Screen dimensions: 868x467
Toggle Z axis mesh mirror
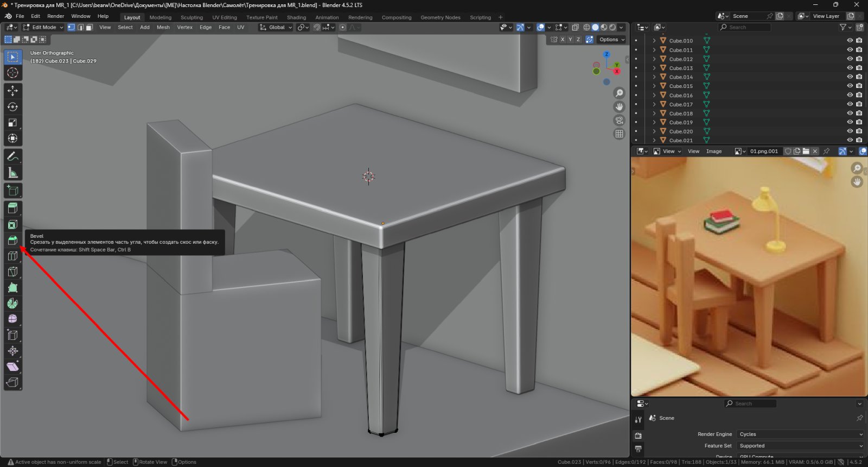coord(578,40)
